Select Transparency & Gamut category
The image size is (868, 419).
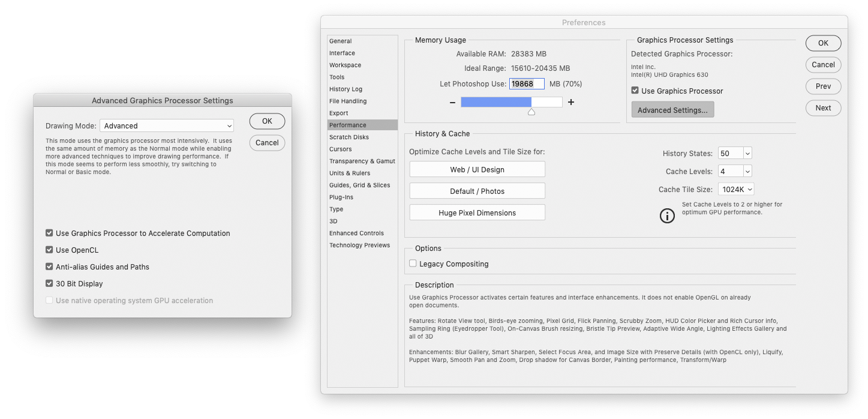[x=362, y=161]
